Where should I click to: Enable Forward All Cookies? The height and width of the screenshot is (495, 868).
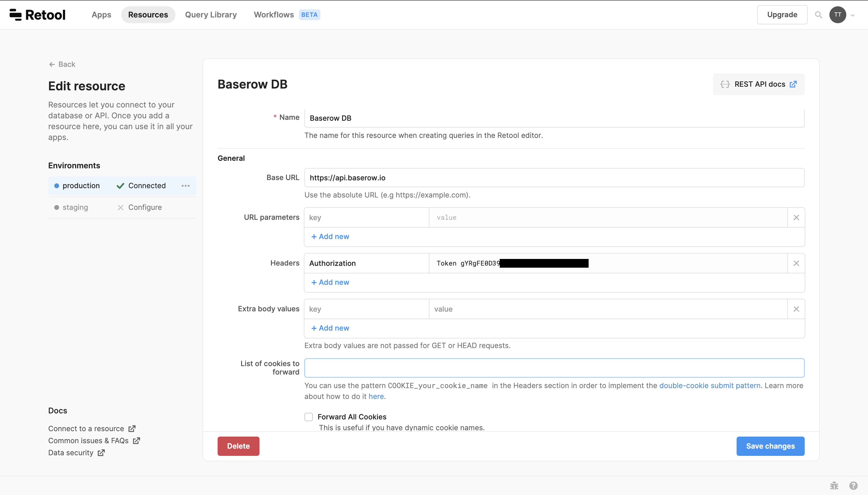[308, 416]
